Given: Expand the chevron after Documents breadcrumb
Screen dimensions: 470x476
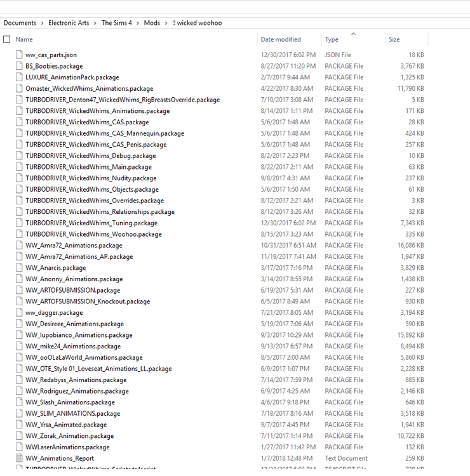Looking at the screenshot, I should pyautogui.click(x=42, y=23).
